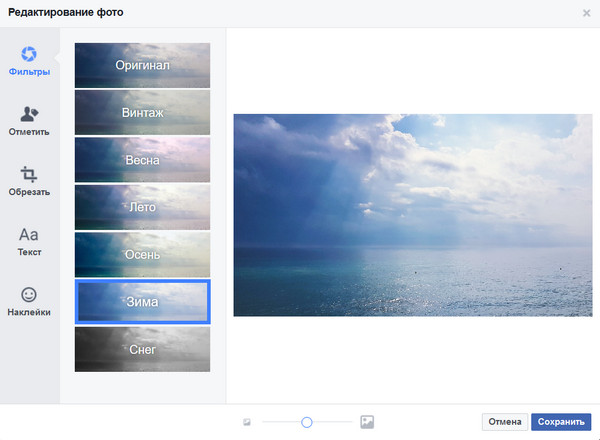Choose the Весна filter preview
600x440 pixels.
pyautogui.click(x=142, y=160)
